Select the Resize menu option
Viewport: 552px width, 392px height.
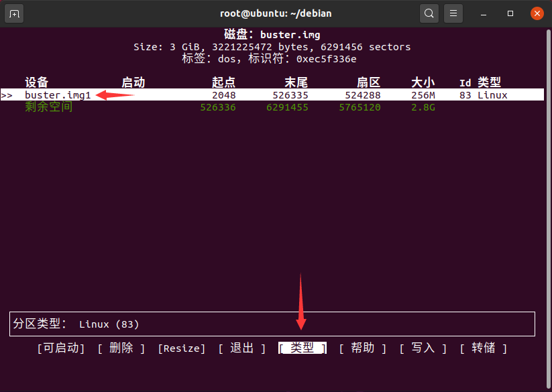[181, 348]
